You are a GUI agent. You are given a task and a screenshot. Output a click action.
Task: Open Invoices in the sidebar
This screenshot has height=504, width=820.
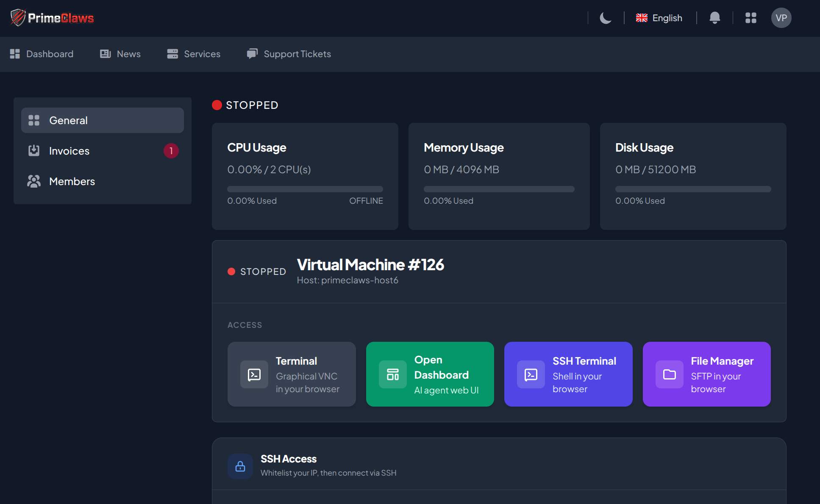(x=103, y=151)
